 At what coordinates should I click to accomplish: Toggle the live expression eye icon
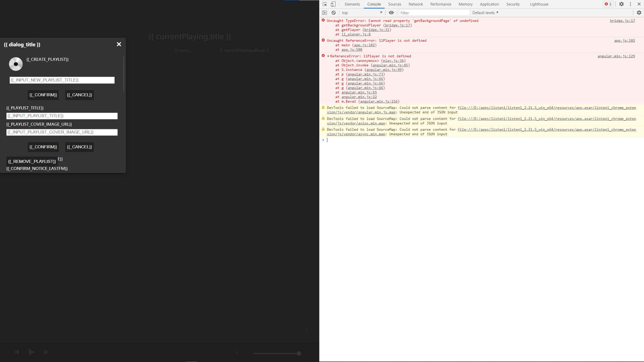391,13
